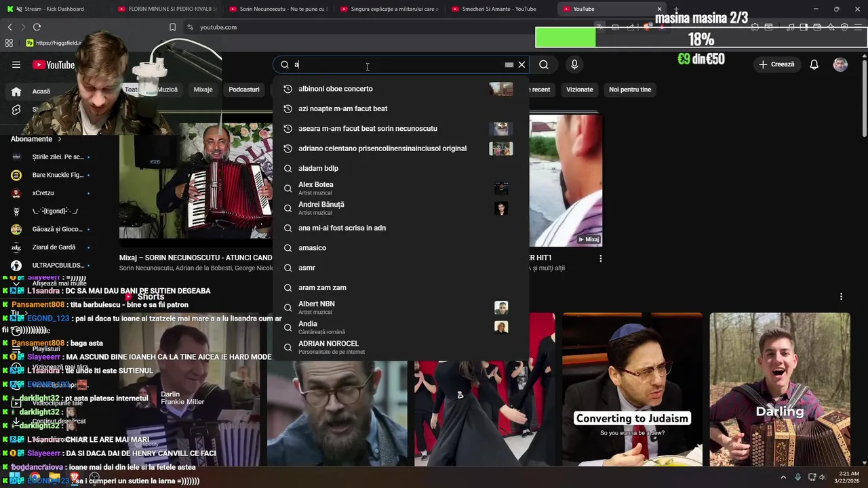Select the Podcasturi filter chip

[x=244, y=89]
